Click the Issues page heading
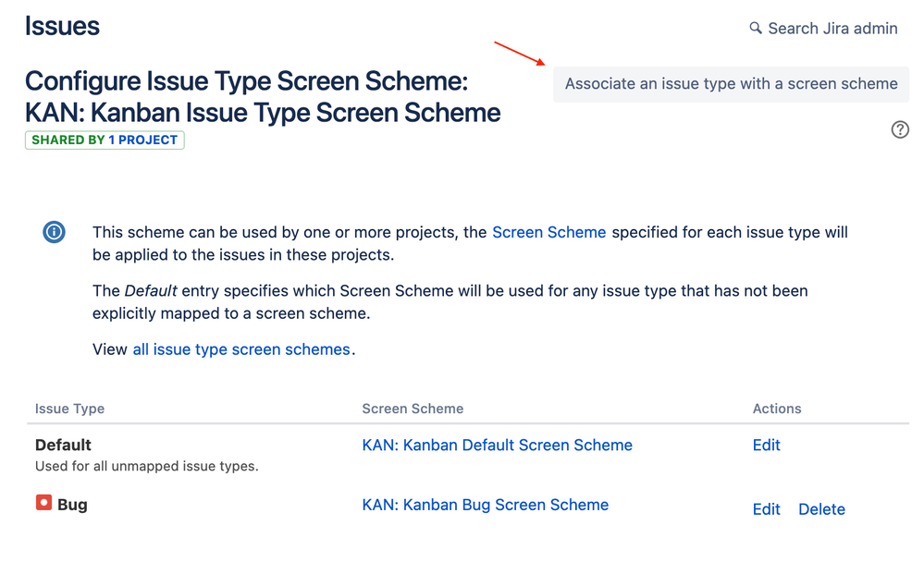 coord(62,27)
